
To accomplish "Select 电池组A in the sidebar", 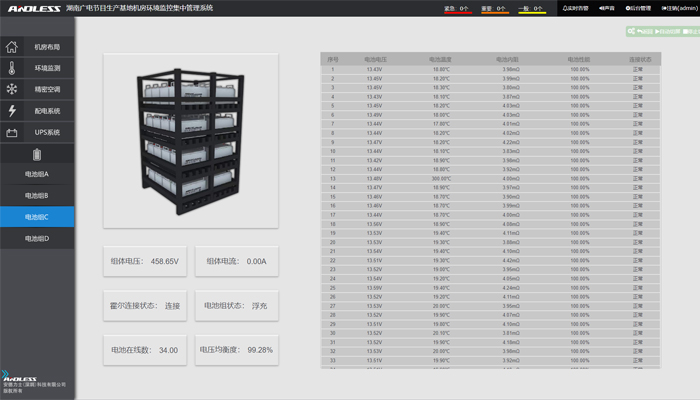I will [x=37, y=174].
